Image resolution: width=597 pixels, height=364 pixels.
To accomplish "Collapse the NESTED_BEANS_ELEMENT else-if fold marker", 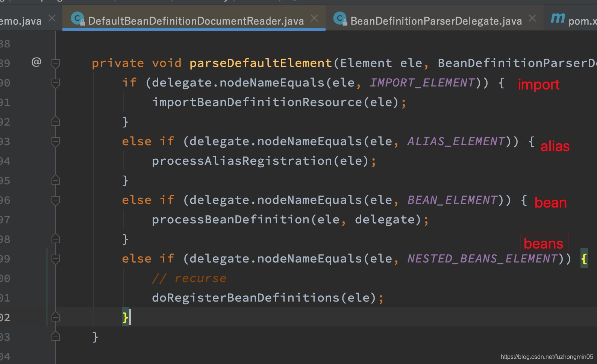I will tap(56, 259).
